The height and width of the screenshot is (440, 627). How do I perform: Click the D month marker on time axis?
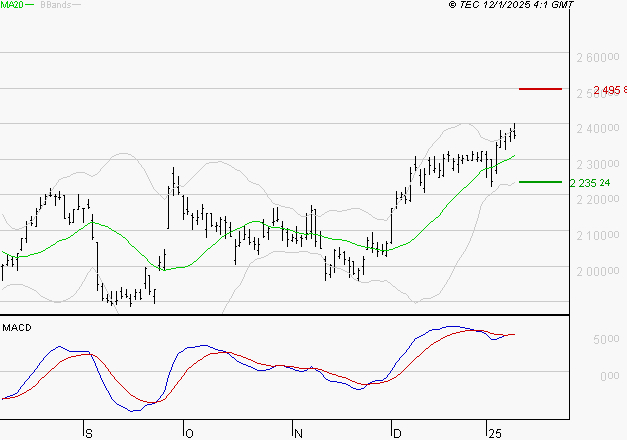(x=396, y=432)
